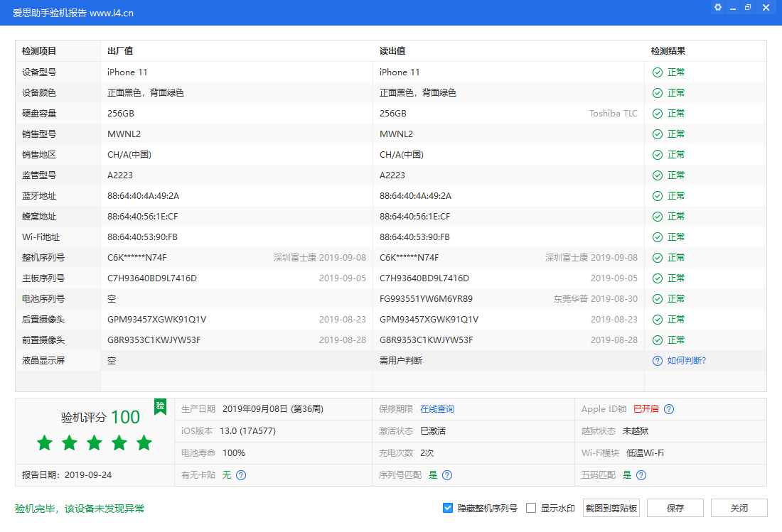The image size is (782, 532).
Task: Click green check icon for 前置摄像头
Action: coord(658,340)
